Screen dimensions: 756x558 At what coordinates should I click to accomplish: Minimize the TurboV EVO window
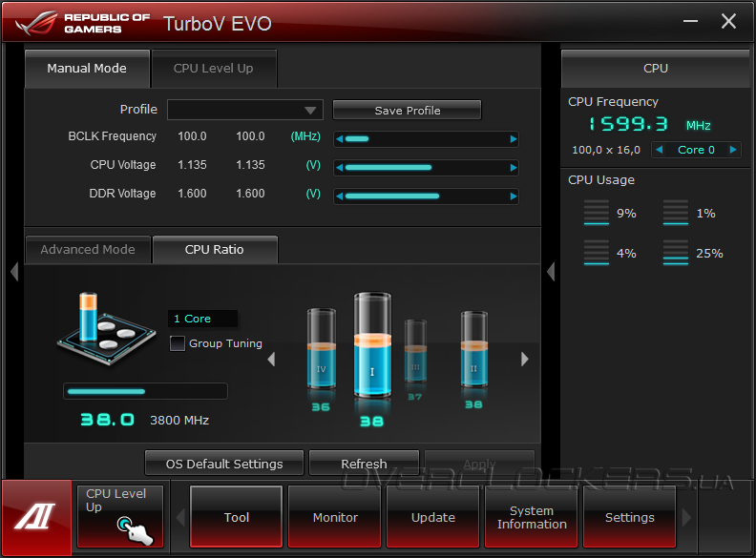point(690,21)
